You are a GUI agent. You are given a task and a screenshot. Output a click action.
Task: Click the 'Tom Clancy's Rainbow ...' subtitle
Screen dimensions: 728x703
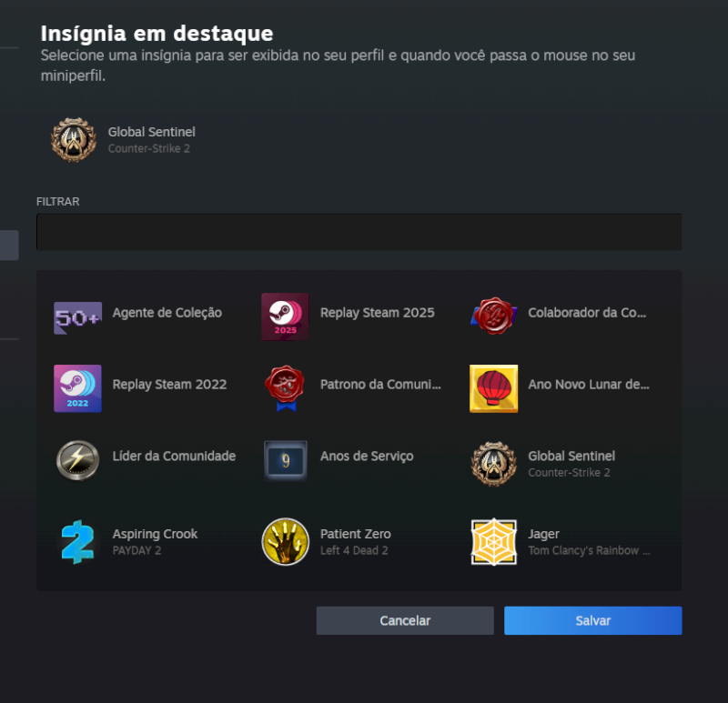tap(589, 550)
